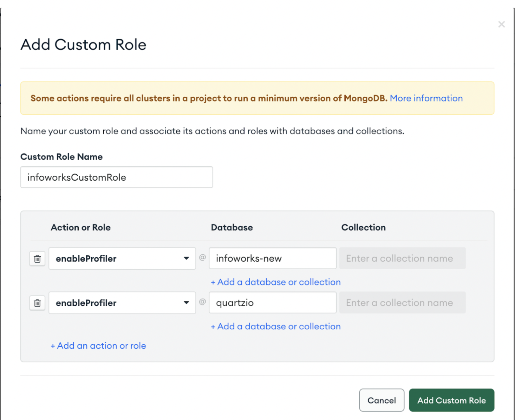Add a database or collection under quartzio
This screenshot has width=515, height=420.
276,327
